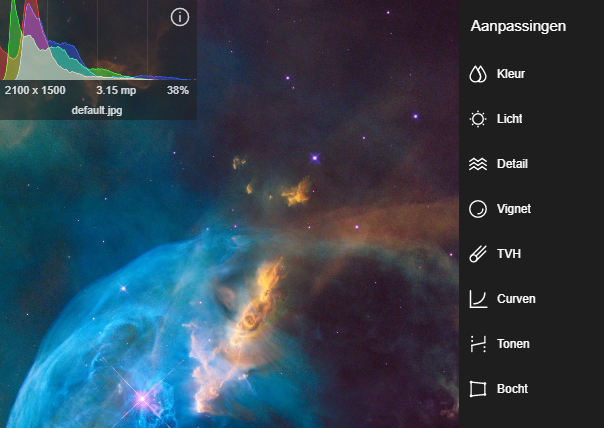This screenshot has height=428, width=604.
Task: Choose the Vignet adjustment label
Action: [513, 209]
